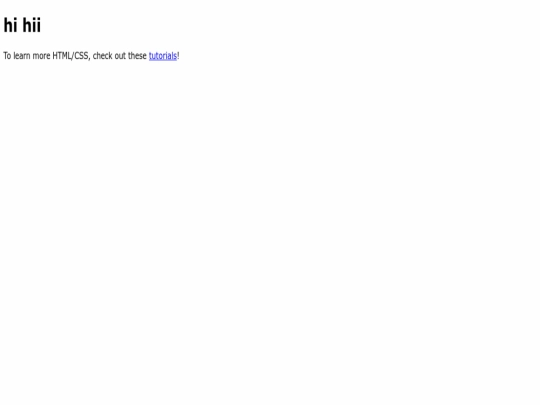This screenshot has width=540, height=405.
Task: Click the word "hii" in the heading
Action: [32, 25]
